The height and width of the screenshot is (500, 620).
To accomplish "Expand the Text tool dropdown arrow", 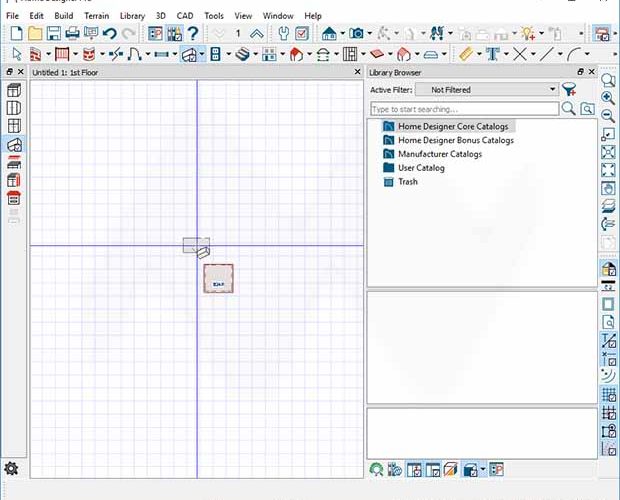I will (507, 54).
